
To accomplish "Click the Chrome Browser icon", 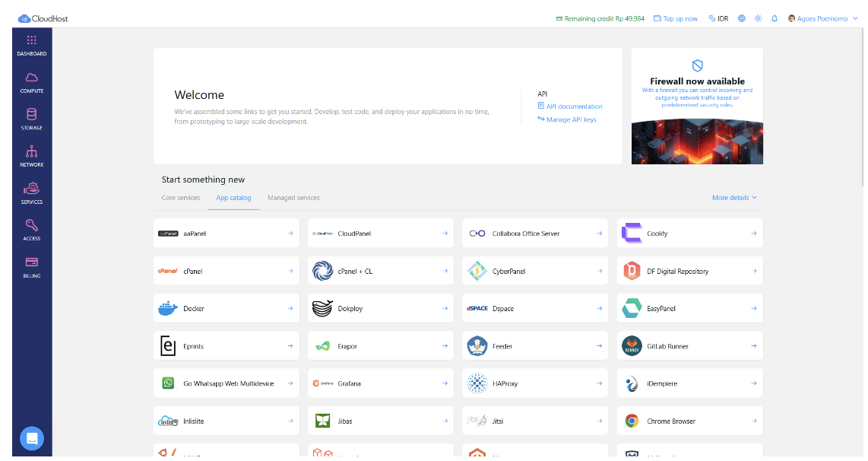I will (632, 421).
